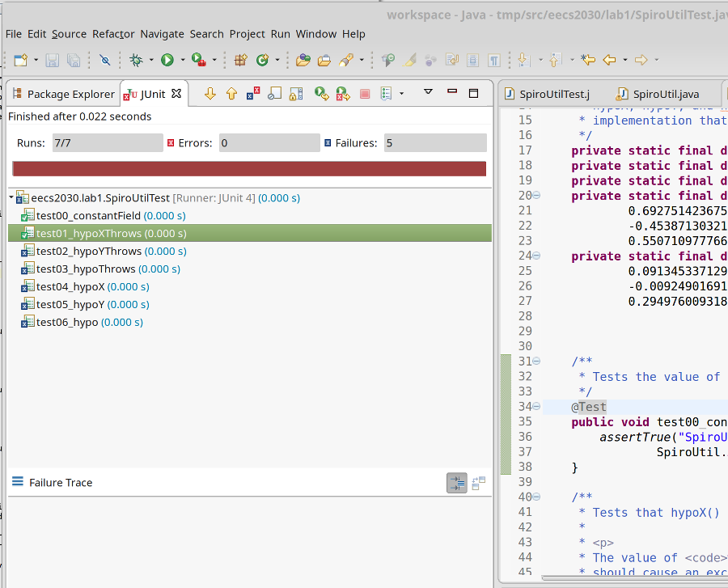Viewport: 728px width, 588px height.
Task: Click JUnit Previous Failed Test arrow
Action: tap(231, 94)
